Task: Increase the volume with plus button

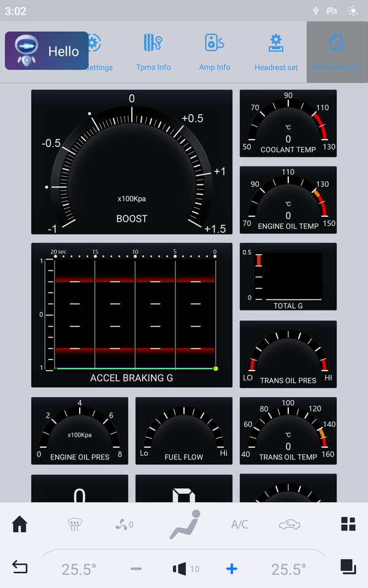Action: (x=232, y=569)
